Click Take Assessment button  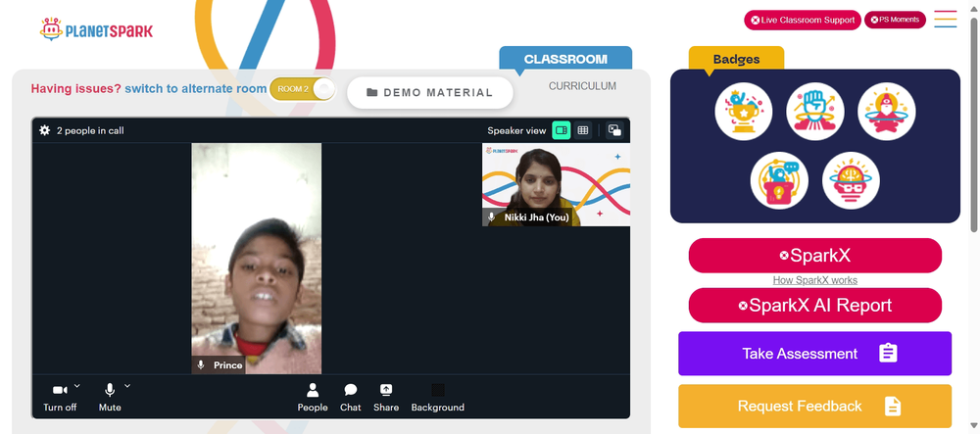pos(815,354)
